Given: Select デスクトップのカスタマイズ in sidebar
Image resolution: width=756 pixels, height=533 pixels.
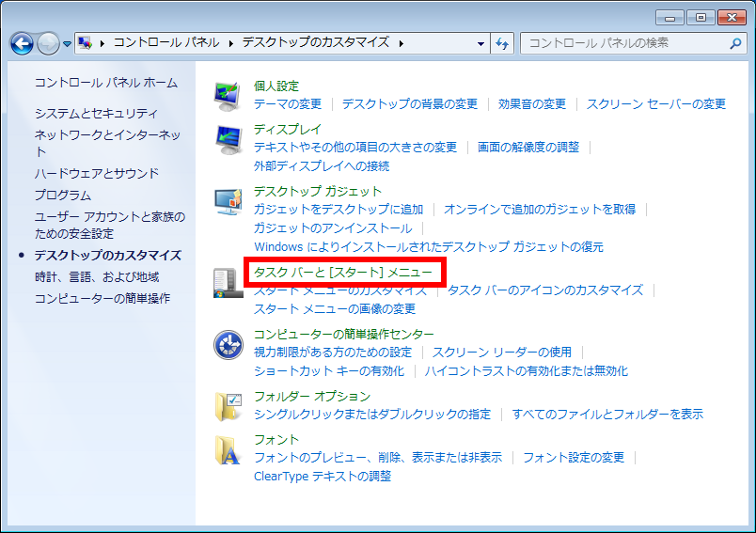Looking at the screenshot, I should pyautogui.click(x=108, y=256).
